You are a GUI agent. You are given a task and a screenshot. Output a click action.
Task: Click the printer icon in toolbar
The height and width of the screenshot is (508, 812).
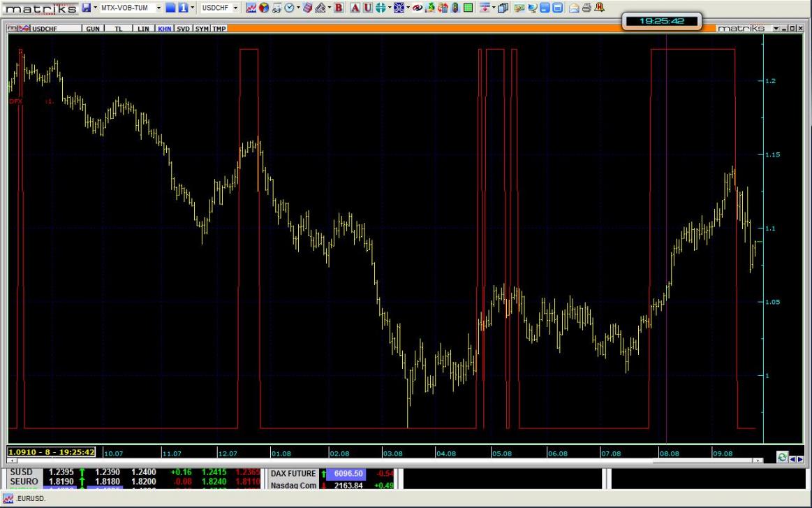coord(586,8)
